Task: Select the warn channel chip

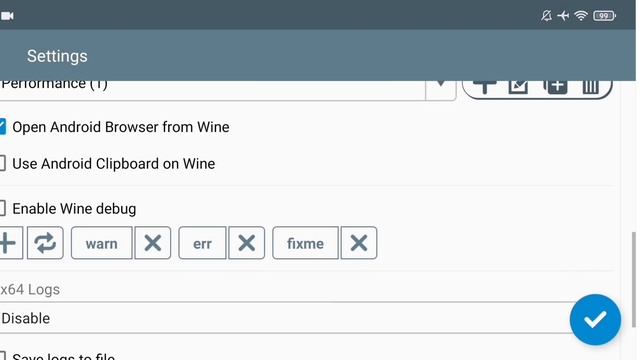Action: [x=102, y=243]
